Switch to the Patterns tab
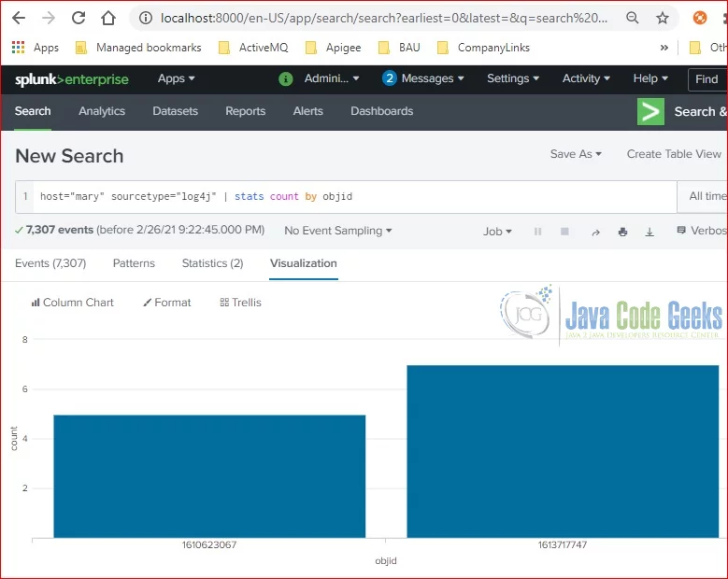Image resolution: width=728 pixels, height=579 pixels. [134, 263]
